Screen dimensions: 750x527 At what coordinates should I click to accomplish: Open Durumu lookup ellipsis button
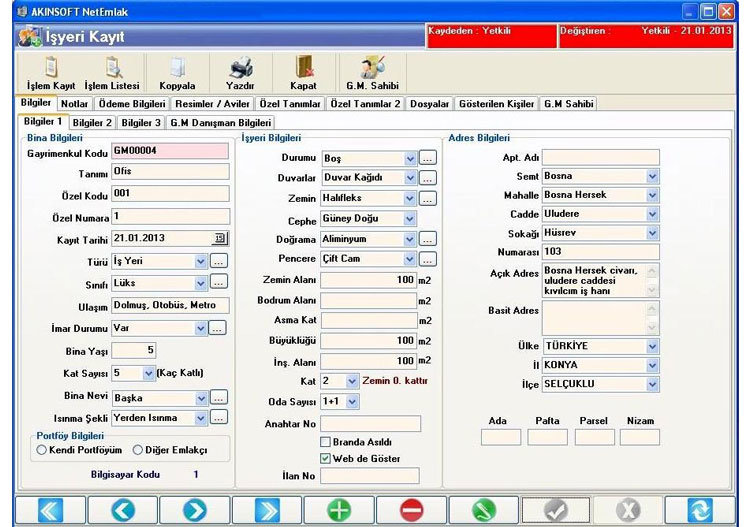tap(428, 158)
